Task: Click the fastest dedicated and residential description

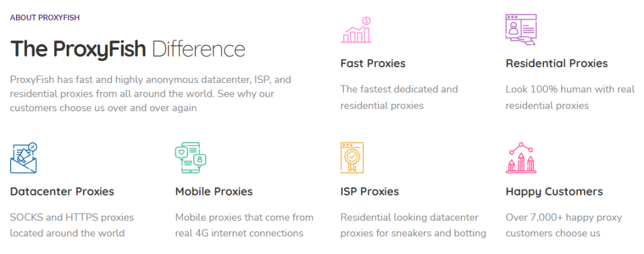Action: click(x=399, y=97)
